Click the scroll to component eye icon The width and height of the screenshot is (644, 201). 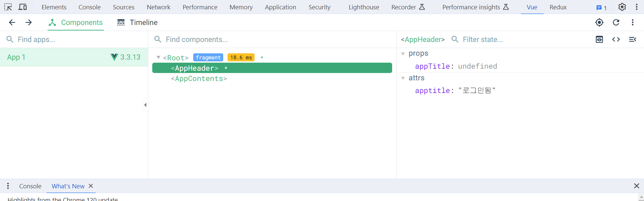(x=599, y=39)
